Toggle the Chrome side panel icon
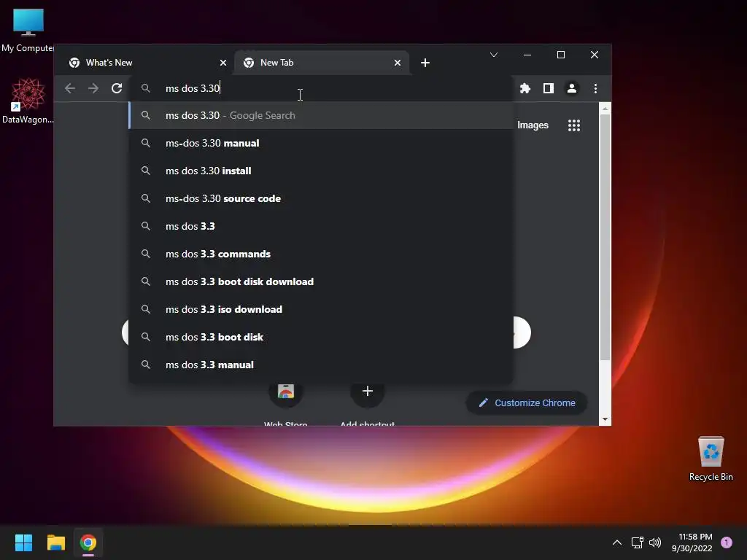 point(549,88)
